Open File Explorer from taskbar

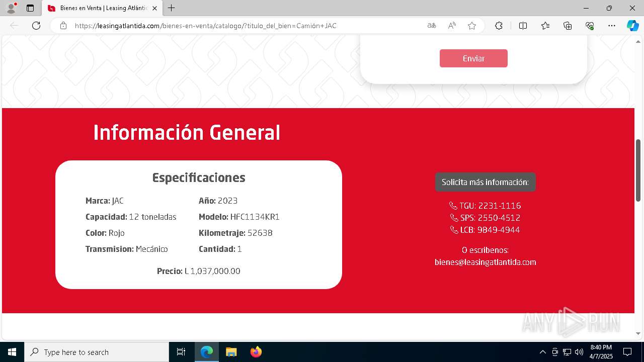coord(231,352)
